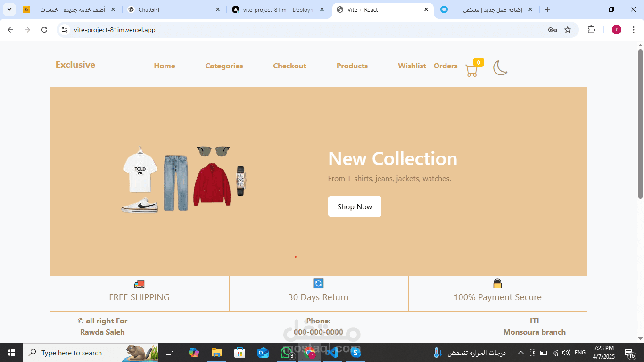Viewport: 644px width, 362px height.
Task: Click the Shop Now button
Action: coord(355,206)
